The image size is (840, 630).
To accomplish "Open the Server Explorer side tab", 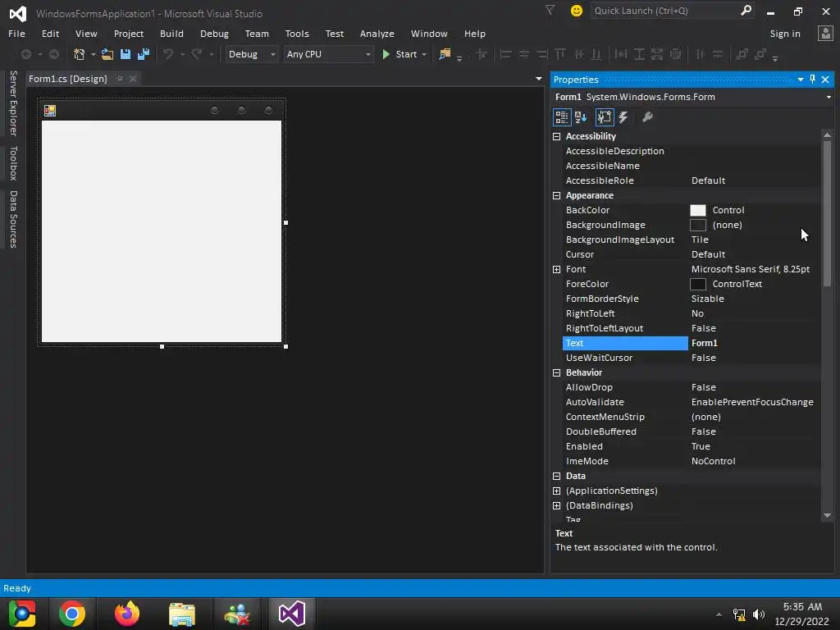I will pyautogui.click(x=13, y=103).
